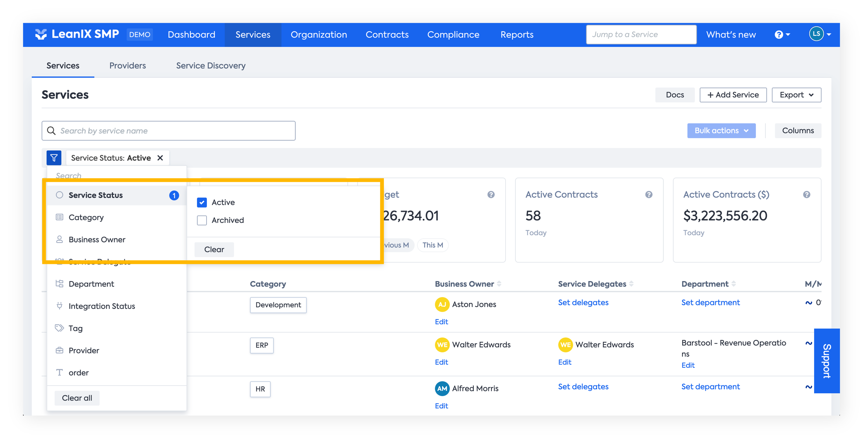Image resolution: width=868 pixels, height=444 pixels.
Task: Remove the Service Status: Active filter chip
Action: coord(160,158)
